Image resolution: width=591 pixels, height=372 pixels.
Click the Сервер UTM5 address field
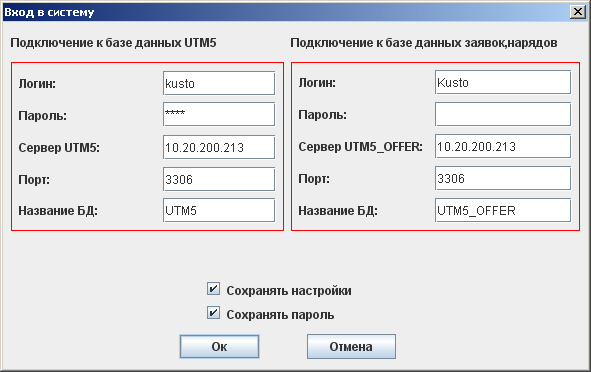click(x=219, y=147)
